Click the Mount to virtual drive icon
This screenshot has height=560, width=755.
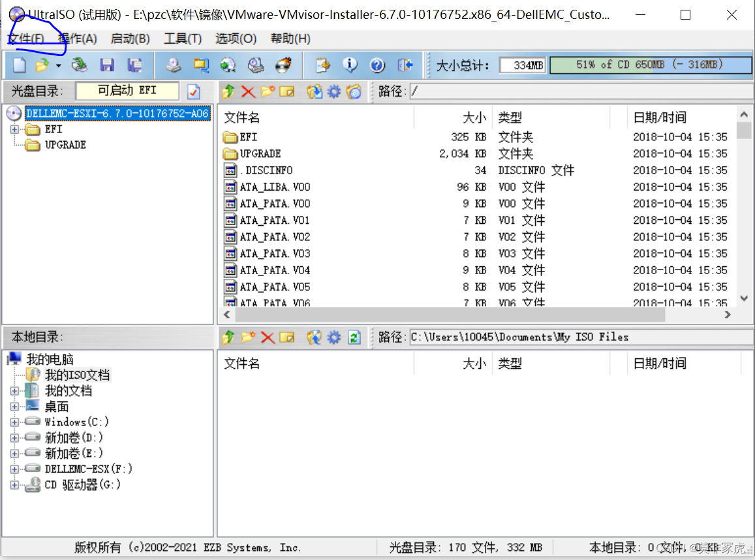point(256,65)
